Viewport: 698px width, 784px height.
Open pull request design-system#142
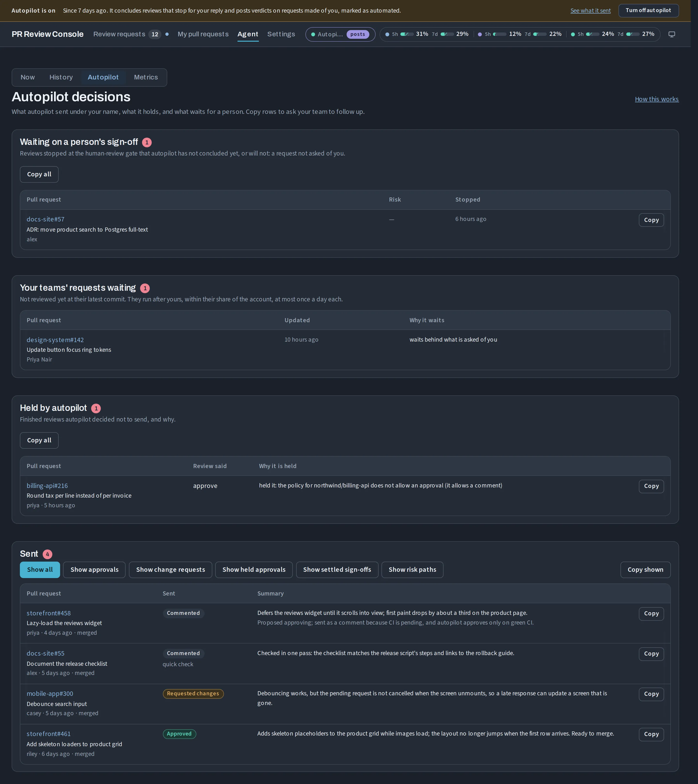tap(55, 340)
